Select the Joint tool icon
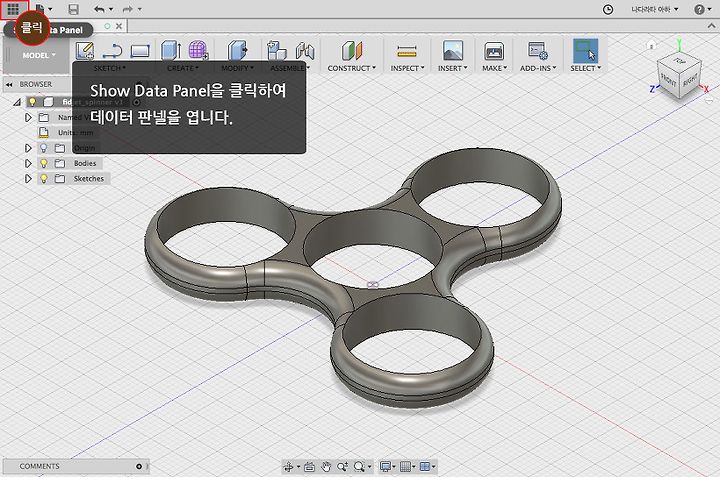Screen dimensions: 720x477 tap(305, 51)
